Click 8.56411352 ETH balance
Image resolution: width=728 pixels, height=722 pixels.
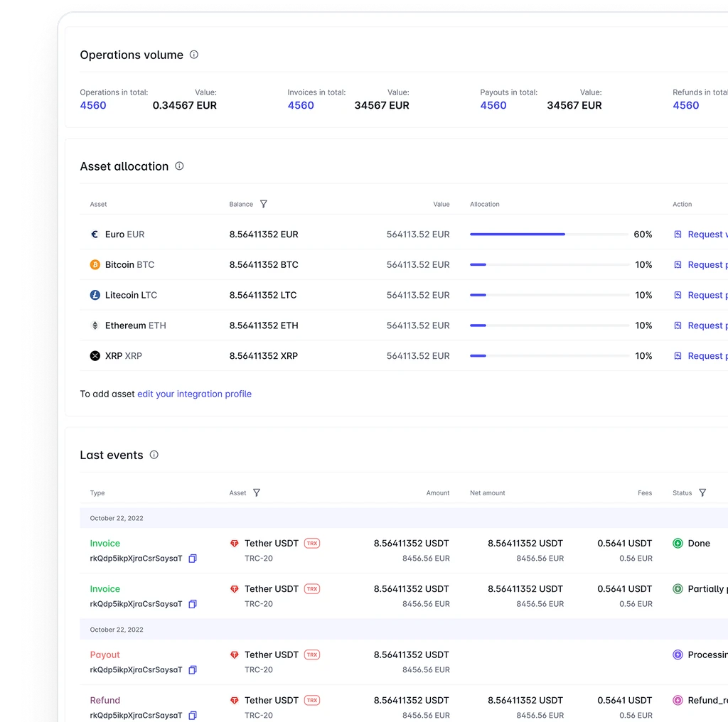click(x=264, y=325)
